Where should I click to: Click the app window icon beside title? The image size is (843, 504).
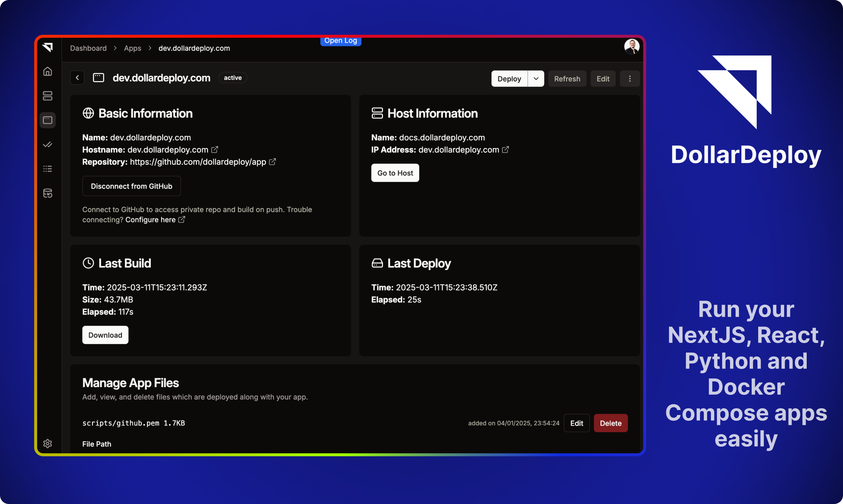99,78
